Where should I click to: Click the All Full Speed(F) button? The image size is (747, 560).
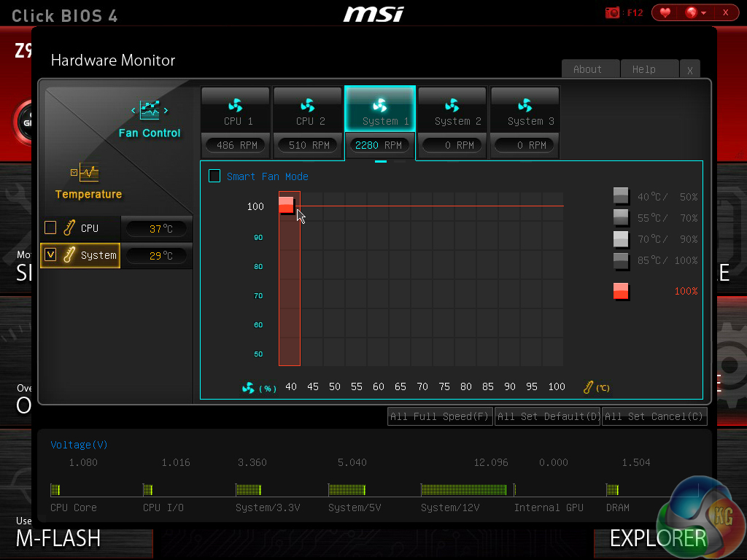(x=440, y=416)
